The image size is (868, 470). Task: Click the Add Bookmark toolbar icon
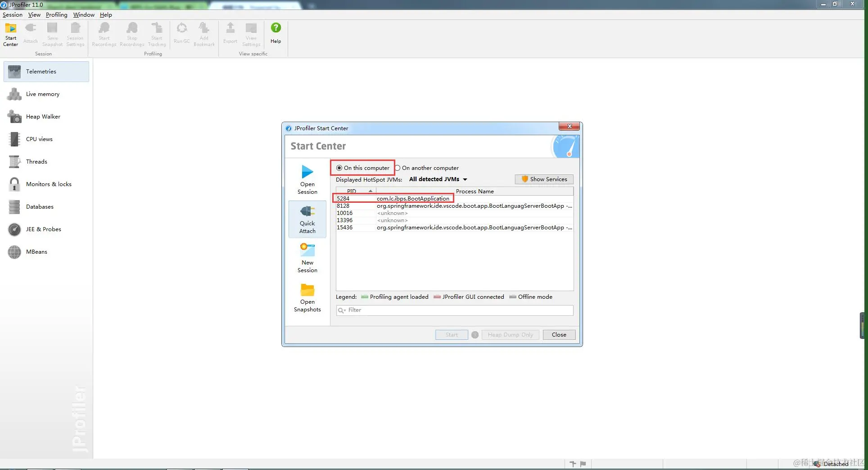204,34
